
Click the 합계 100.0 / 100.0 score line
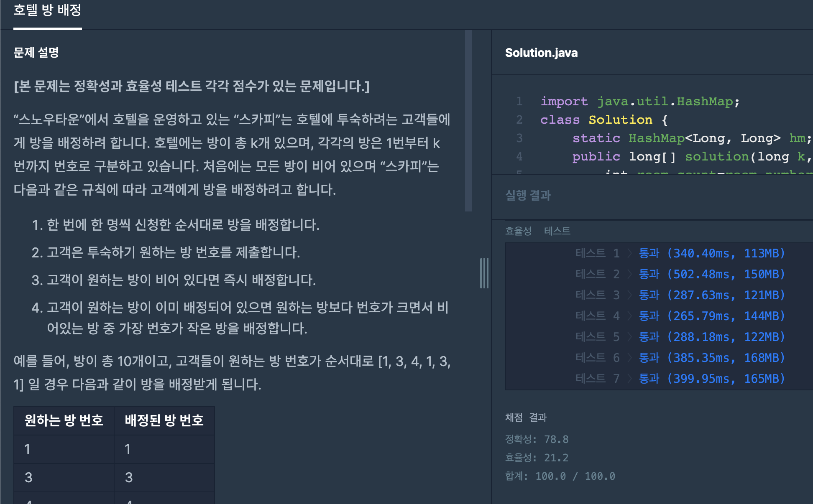point(560,476)
